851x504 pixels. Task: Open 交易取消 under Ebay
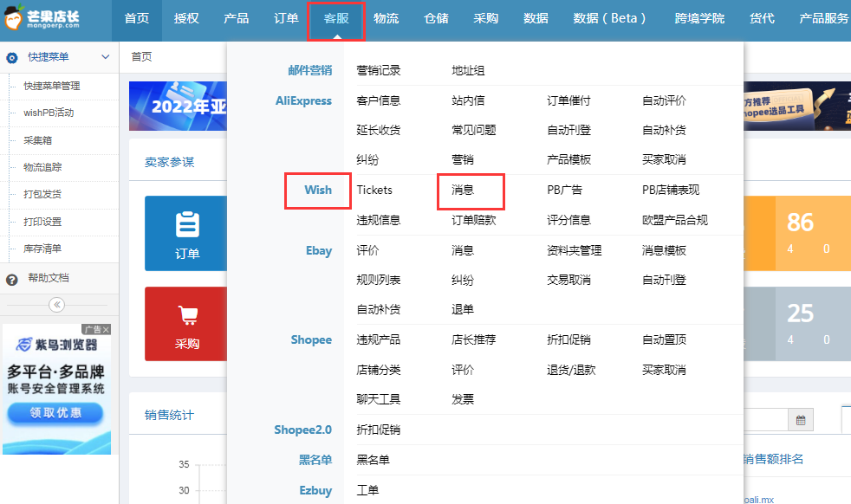coord(568,280)
